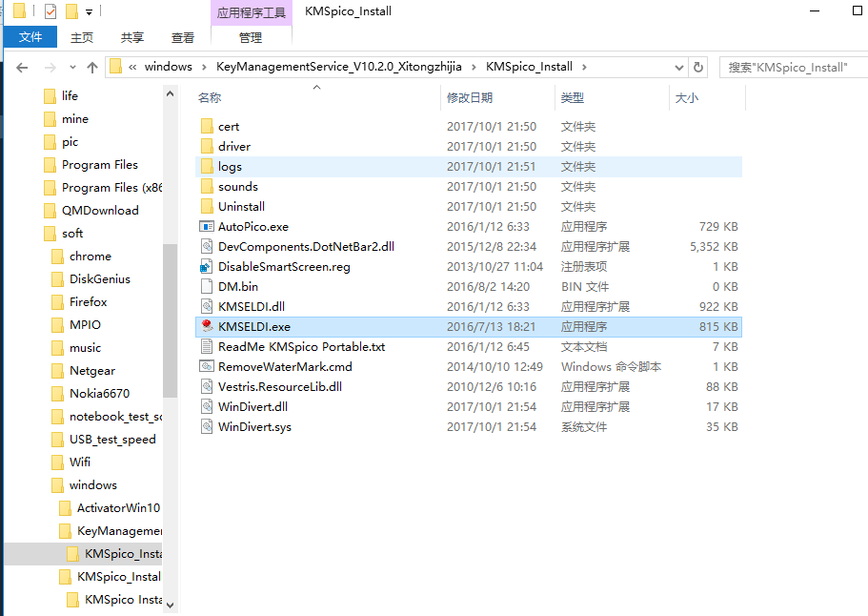The image size is (868, 616).
Task: Click the search KMSpico_Install input box
Action: pos(794,68)
